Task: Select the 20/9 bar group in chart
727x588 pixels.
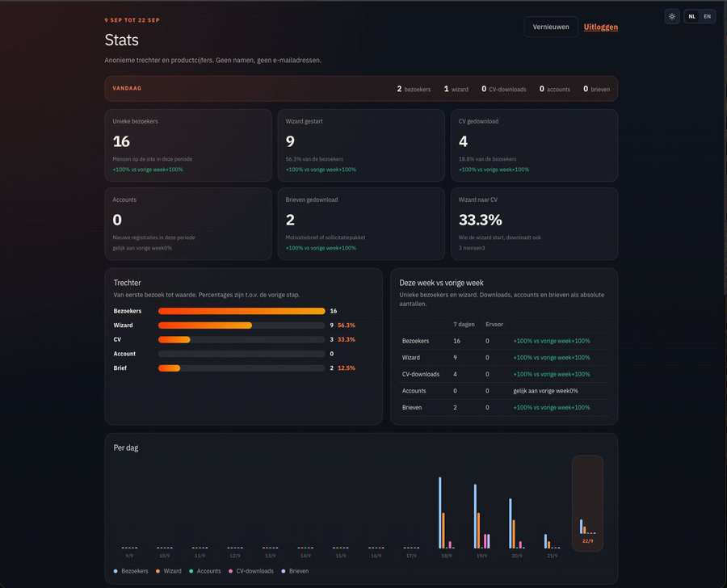Action: (x=517, y=523)
